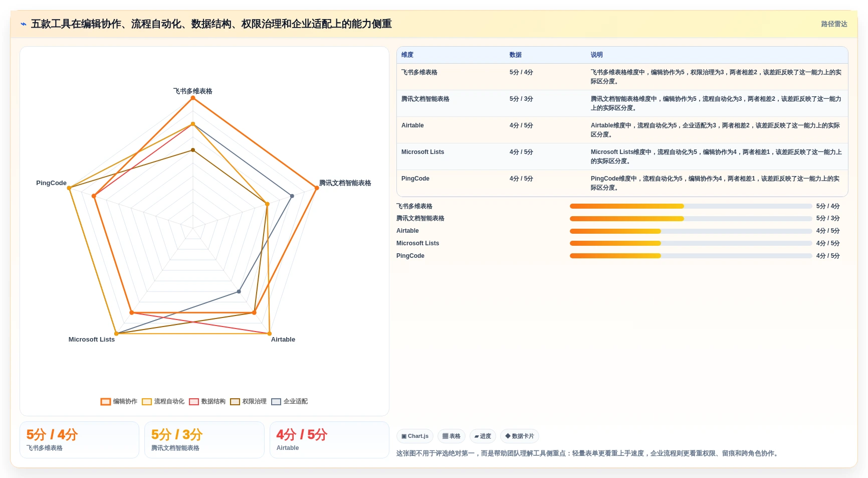Toggle the 权限治理 legend series
Viewport: 868px width, 478px height.
pos(248,401)
